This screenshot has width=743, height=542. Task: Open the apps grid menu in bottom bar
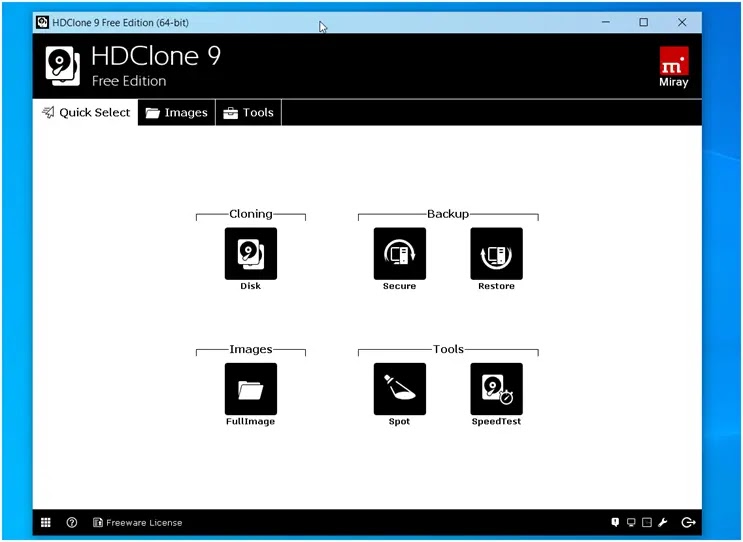tap(45, 522)
